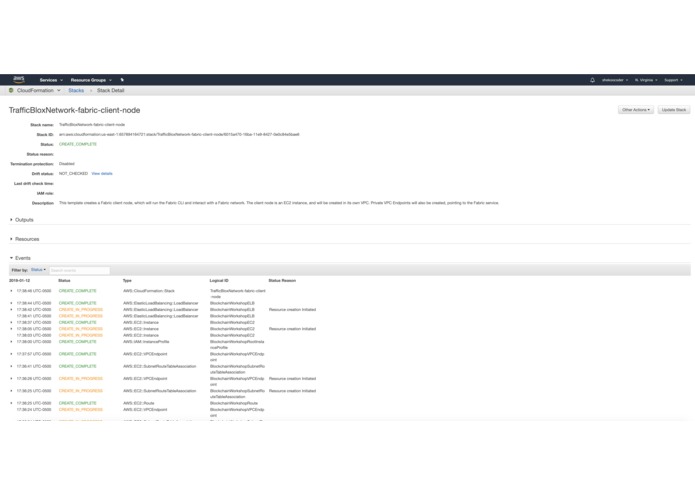
Task: Open the Status filter dropdown
Action: (39, 270)
